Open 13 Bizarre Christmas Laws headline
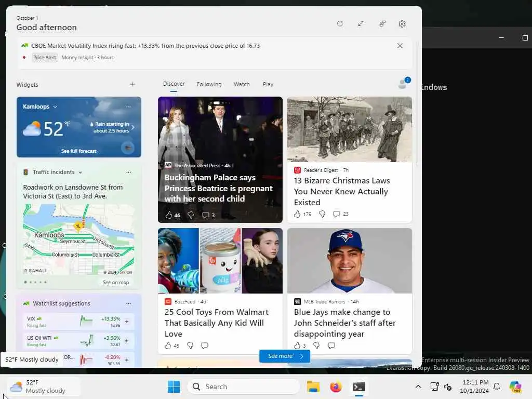This screenshot has width=532, height=399. click(x=342, y=191)
